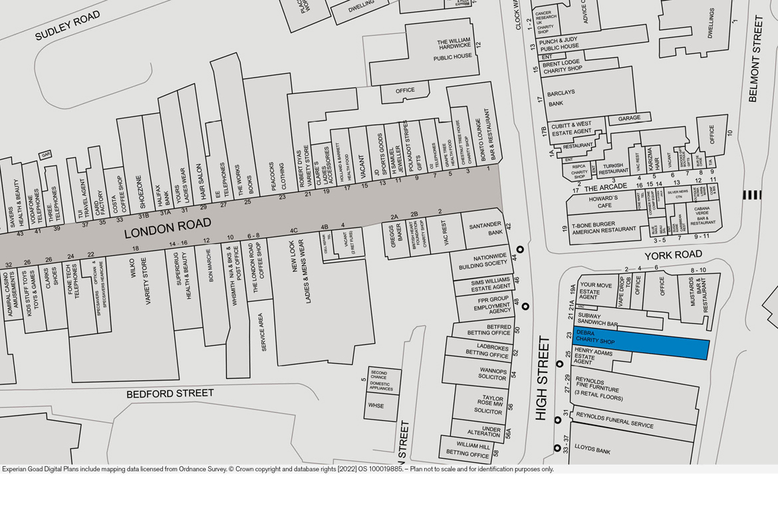Click the Service Area label
The height and width of the screenshot is (532, 778).
point(261,332)
